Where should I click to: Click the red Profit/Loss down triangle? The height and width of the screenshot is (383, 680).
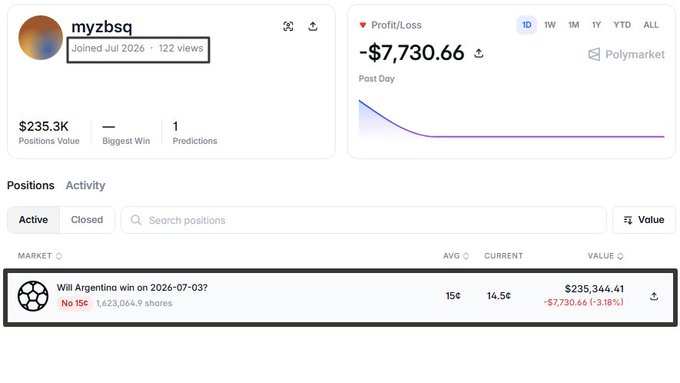click(363, 25)
